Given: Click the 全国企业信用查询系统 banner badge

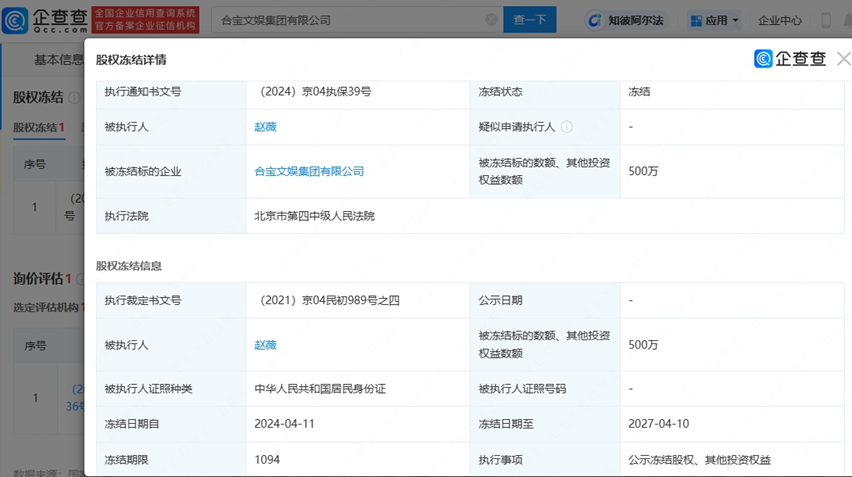Looking at the screenshot, I should 145,20.
